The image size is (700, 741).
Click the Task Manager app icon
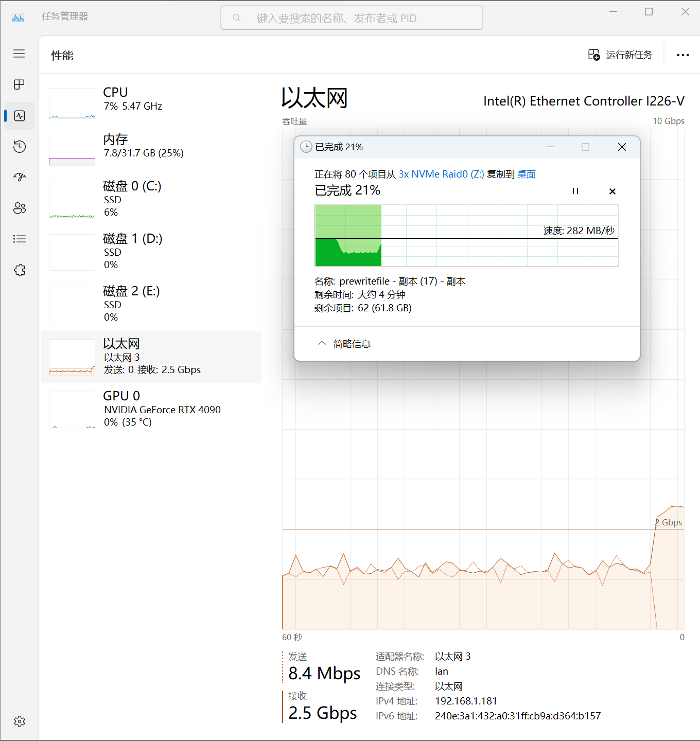pos(18,17)
